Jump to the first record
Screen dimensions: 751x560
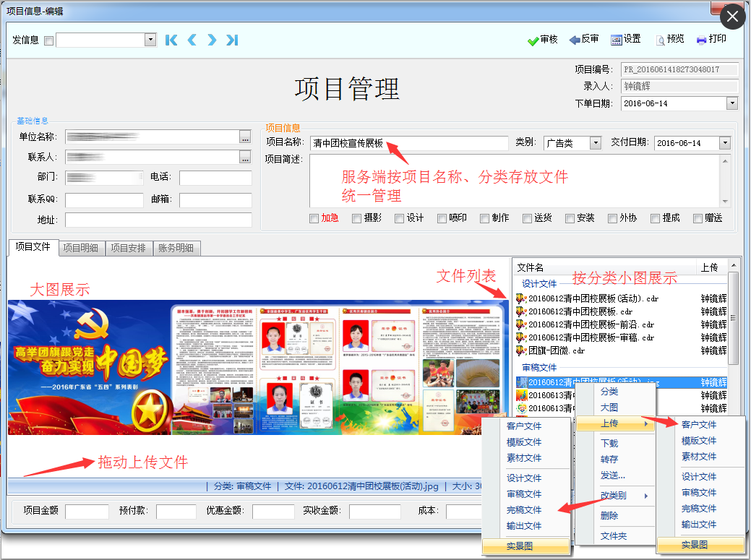171,40
